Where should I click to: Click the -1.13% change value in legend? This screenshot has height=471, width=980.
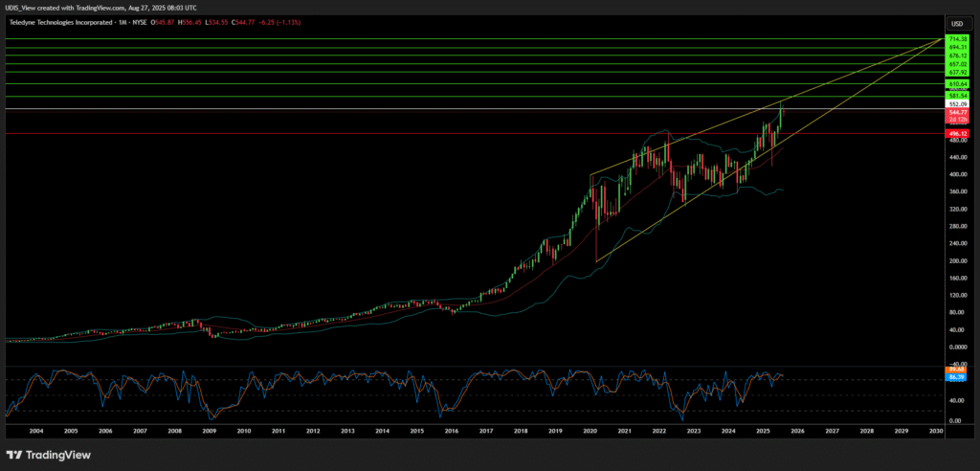(x=289, y=21)
